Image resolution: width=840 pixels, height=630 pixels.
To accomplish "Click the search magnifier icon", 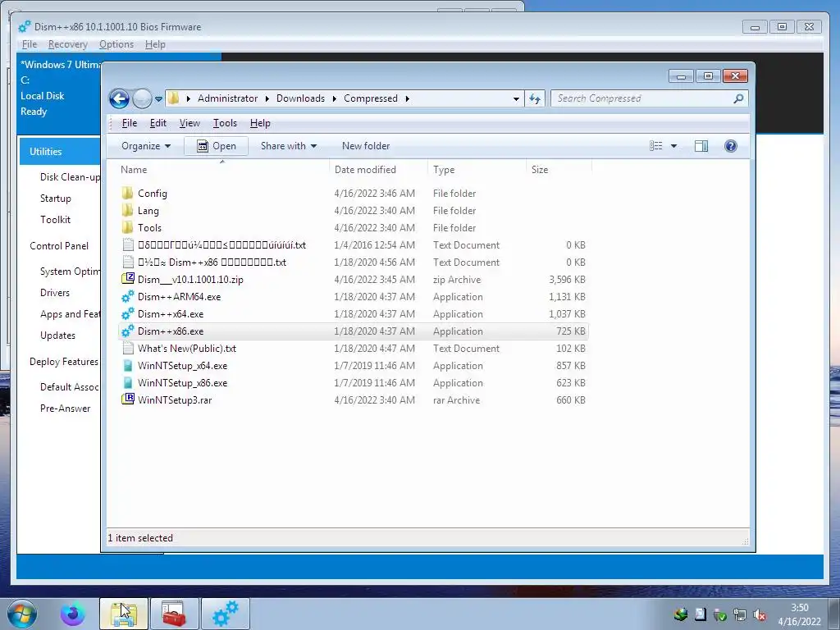I will tap(738, 98).
